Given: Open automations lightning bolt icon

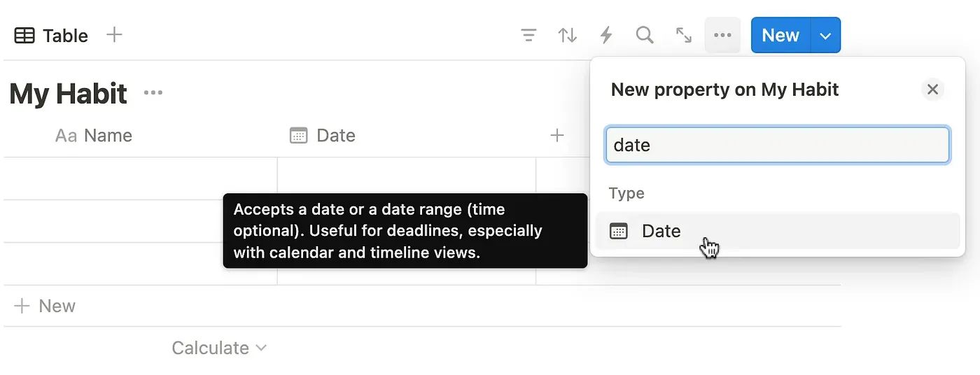Looking at the screenshot, I should (x=606, y=35).
